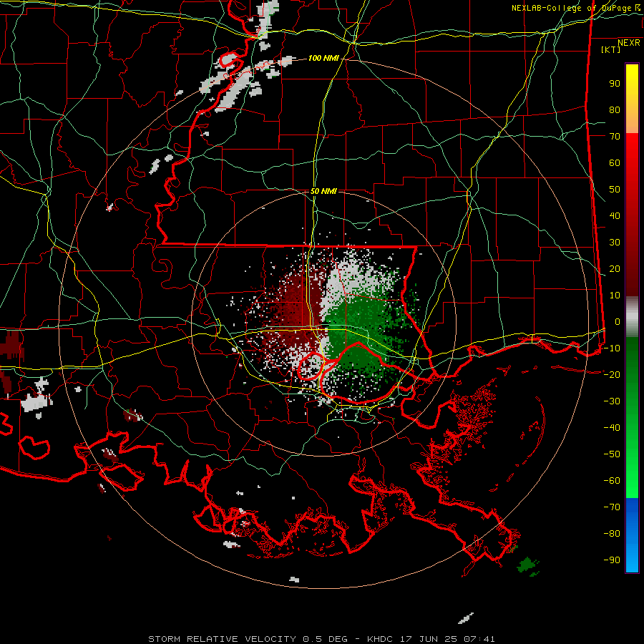Click "STORM RELATIVE VELOCITY" in the footer caption
The image size is (644, 644).
point(222,639)
